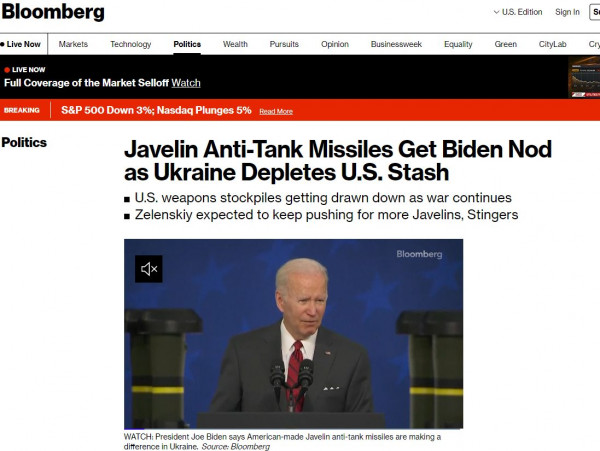Click the Sign In link
Image resolution: width=600 pixels, height=451 pixels.
[567, 12]
